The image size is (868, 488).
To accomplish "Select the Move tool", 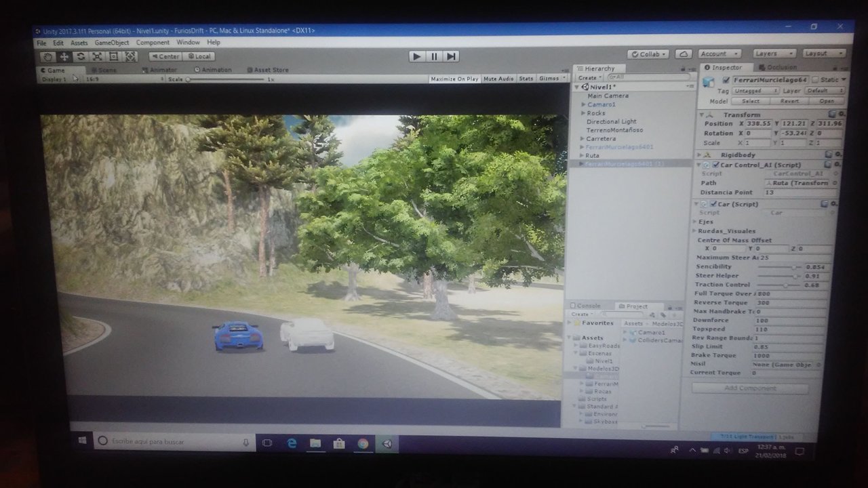I will coord(64,56).
